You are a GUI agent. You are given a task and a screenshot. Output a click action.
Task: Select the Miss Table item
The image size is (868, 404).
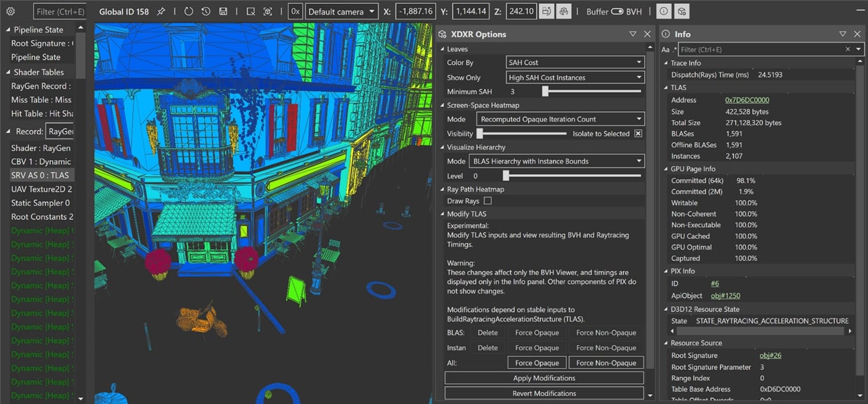[x=42, y=100]
